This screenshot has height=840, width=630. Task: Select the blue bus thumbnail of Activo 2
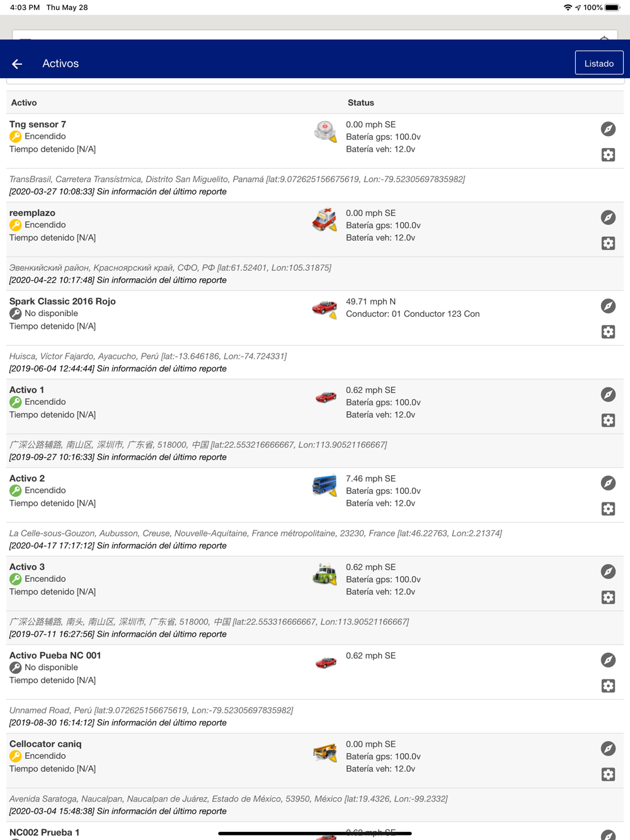tap(324, 486)
